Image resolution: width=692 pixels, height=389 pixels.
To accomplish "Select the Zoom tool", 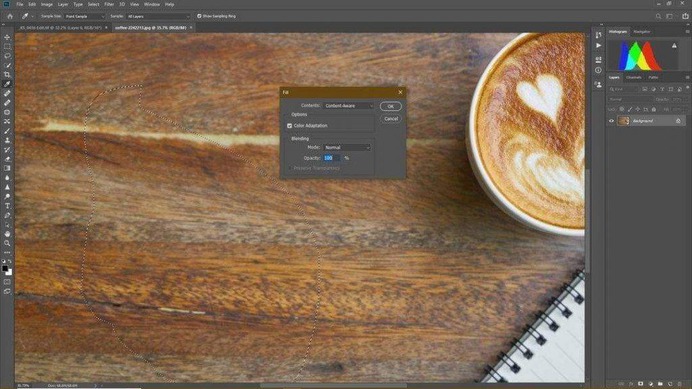I will click(7, 243).
